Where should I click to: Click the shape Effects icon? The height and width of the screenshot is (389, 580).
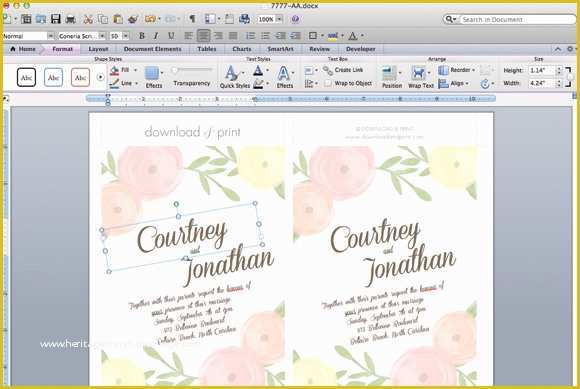click(152, 73)
